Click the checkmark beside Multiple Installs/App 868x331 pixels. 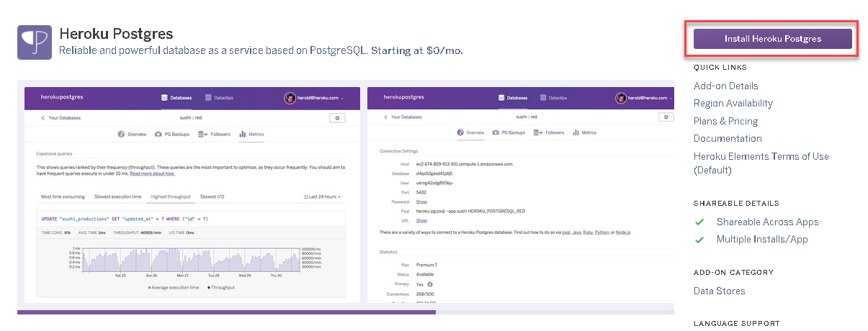pos(699,240)
